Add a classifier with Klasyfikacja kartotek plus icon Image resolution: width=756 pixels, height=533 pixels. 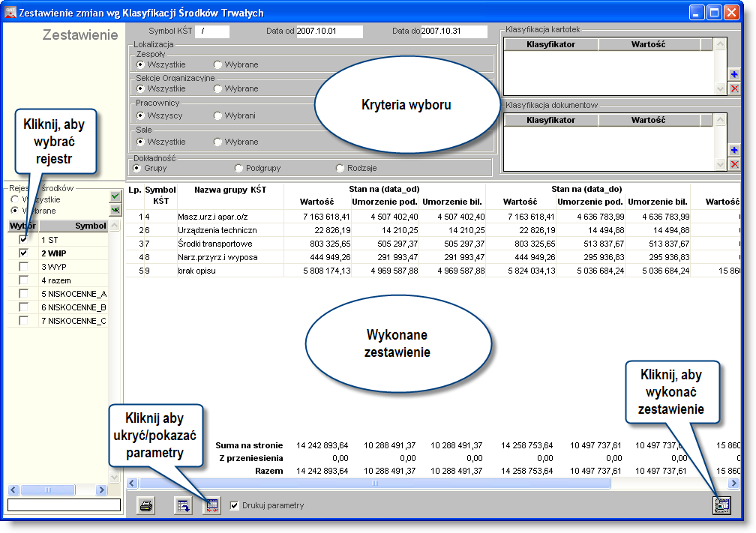tap(734, 74)
